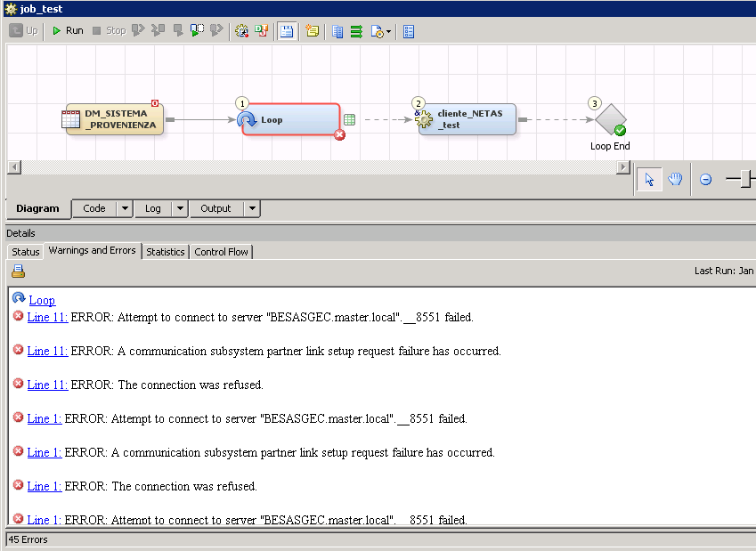Click the details pane toggle icon
756x551 pixels.
point(288,31)
